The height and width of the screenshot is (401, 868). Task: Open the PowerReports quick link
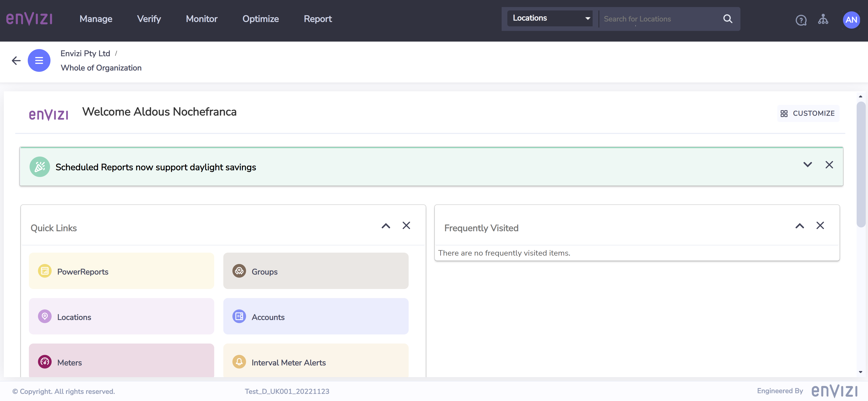pyautogui.click(x=121, y=271)
